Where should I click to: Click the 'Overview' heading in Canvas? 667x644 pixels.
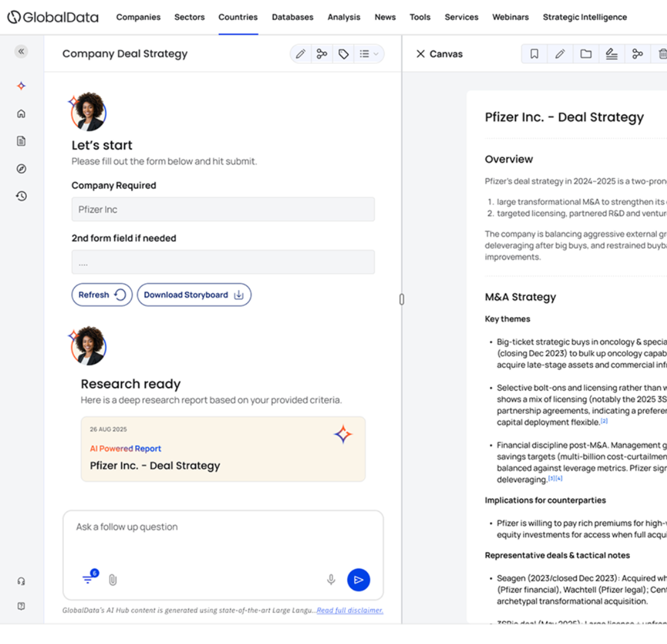(509, 159)
